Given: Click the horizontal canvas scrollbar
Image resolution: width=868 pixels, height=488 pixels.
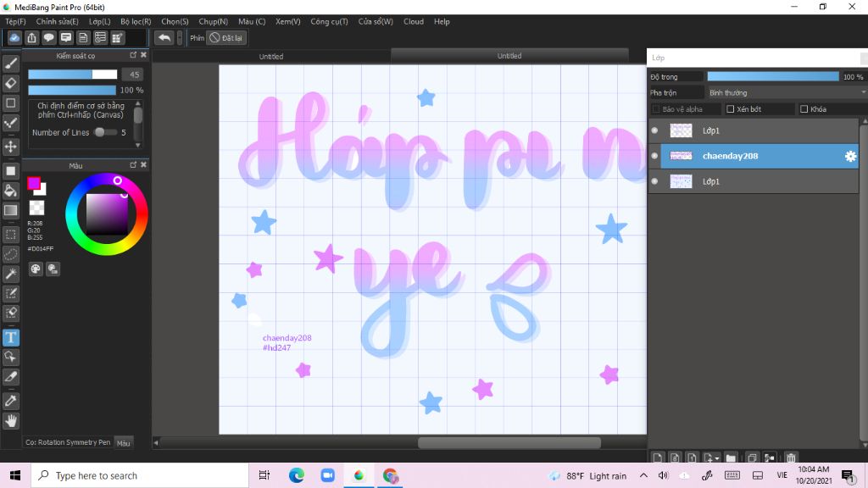Looking at the screenshot, I should pyautogui.click(x=509, y=442).
